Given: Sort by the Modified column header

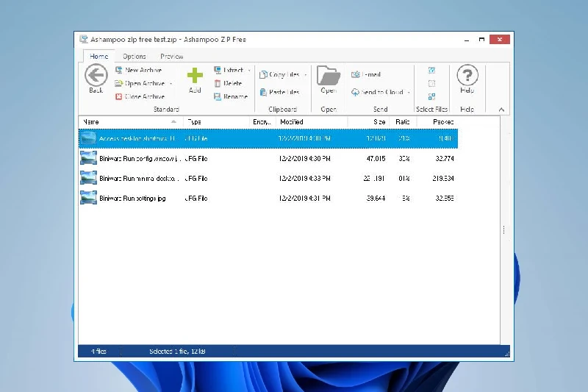Looking at the screenshot, I should pyautogui.click(x=312, y=122).
